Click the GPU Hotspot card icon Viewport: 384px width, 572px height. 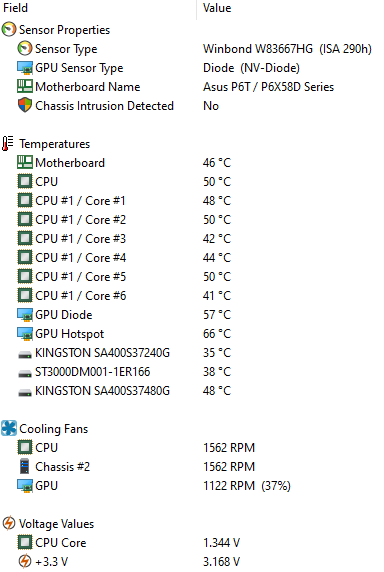(x=25, y=334)
